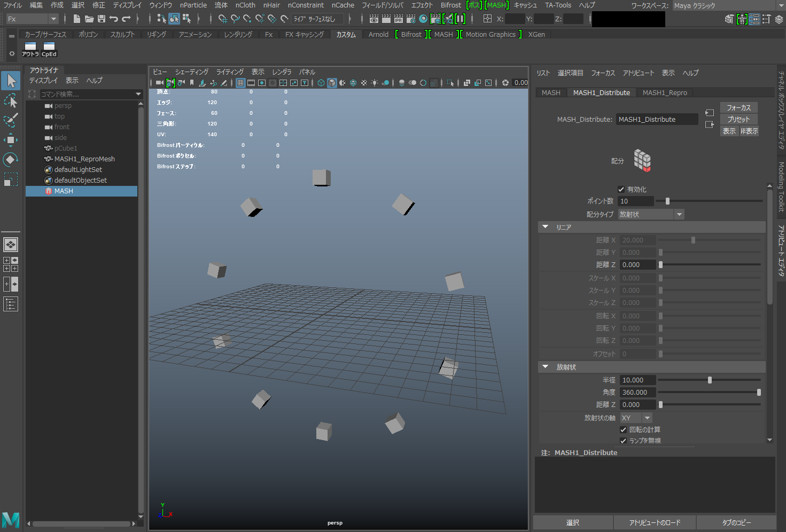Select defaultLightSet in the Outliner
This screenshot has height=532, width=786.
coord(78,169)
